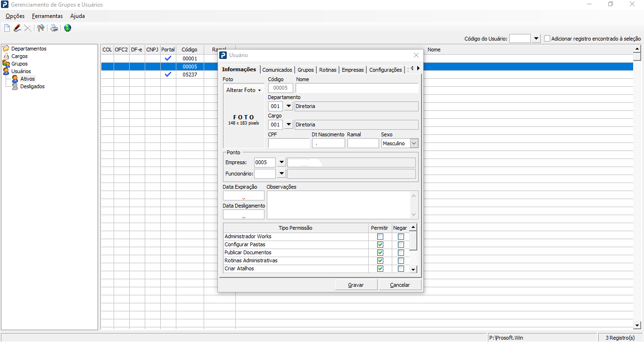Click the Cancelar button
Screen dimensions: 644x342
point(400,285)
